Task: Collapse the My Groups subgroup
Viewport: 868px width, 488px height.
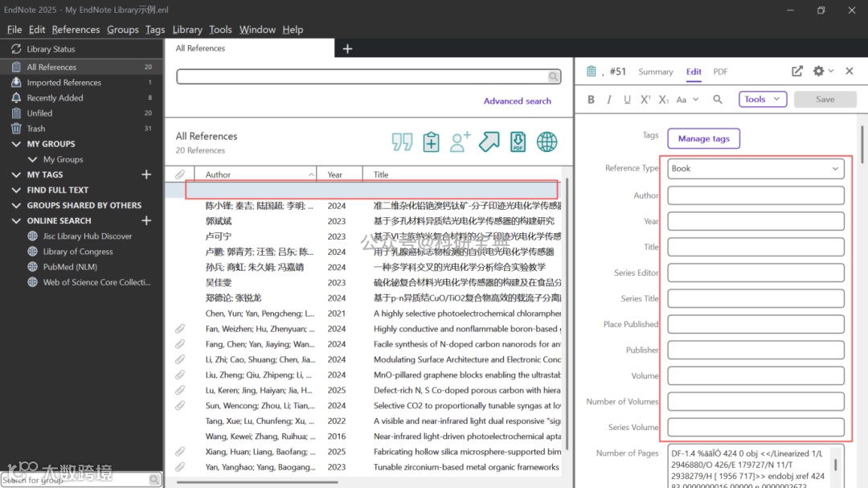Action: point(32,159)
